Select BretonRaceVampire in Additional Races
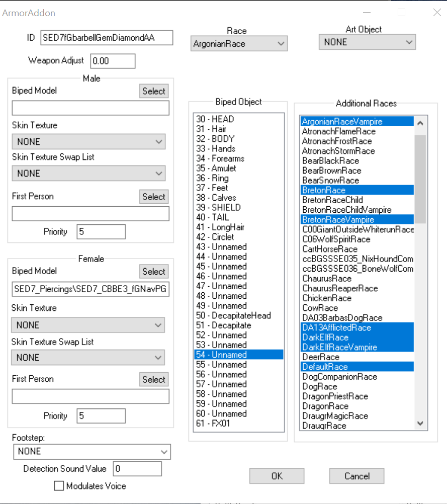This screenshot has width=447, height=504. click(357, 219)
